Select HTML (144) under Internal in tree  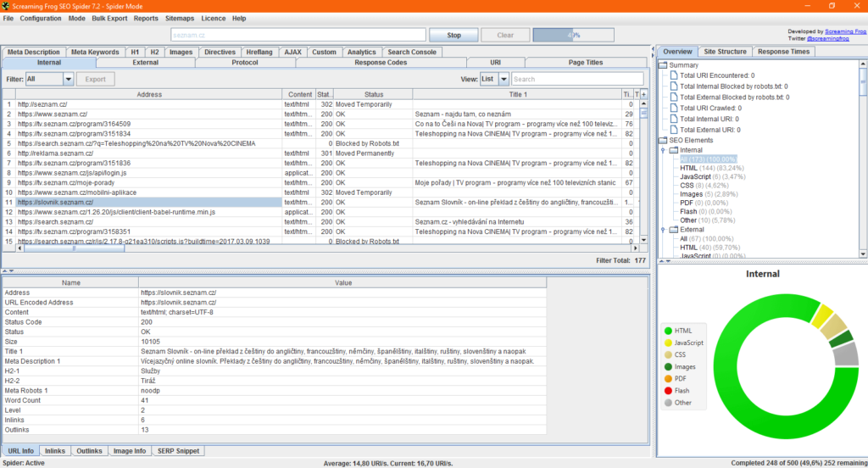(712, 168)
